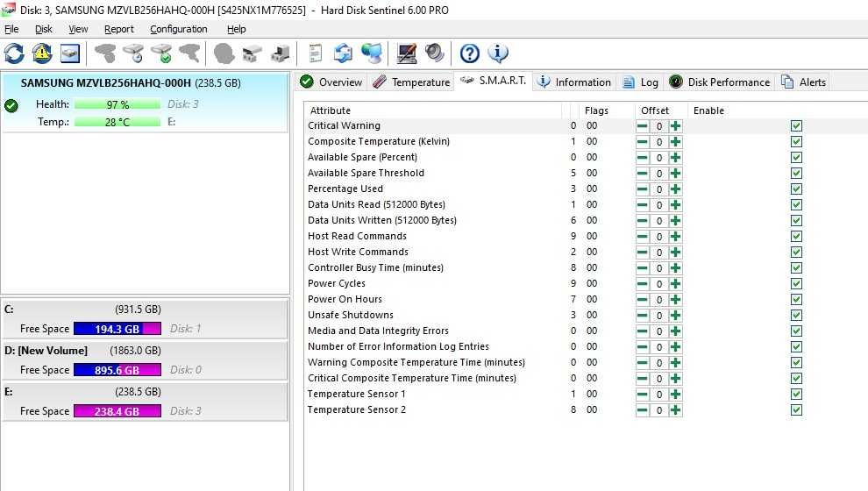Click the blue info bubble toolbar icon
The image size is (868, 491).
pos(498,53)
